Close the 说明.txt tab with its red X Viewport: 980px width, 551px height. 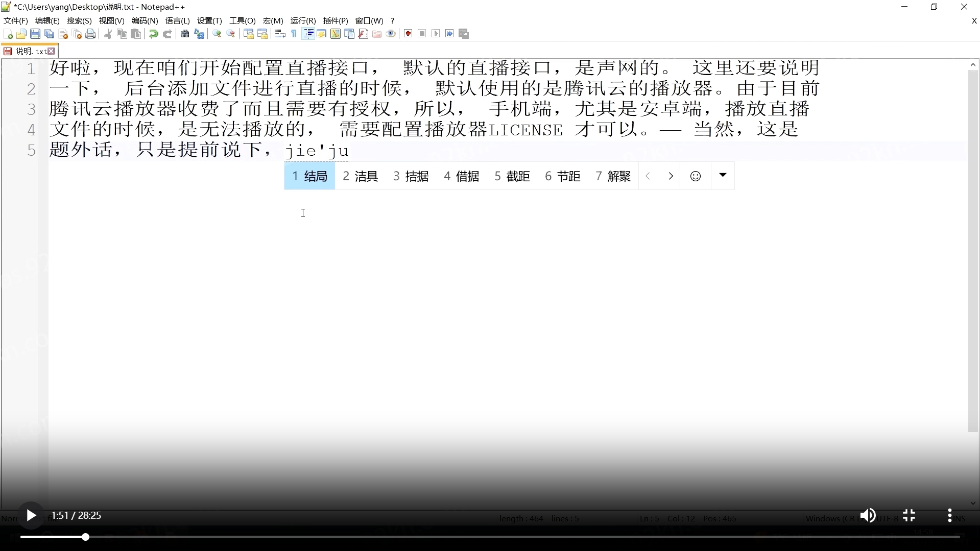tap(51, 51)
